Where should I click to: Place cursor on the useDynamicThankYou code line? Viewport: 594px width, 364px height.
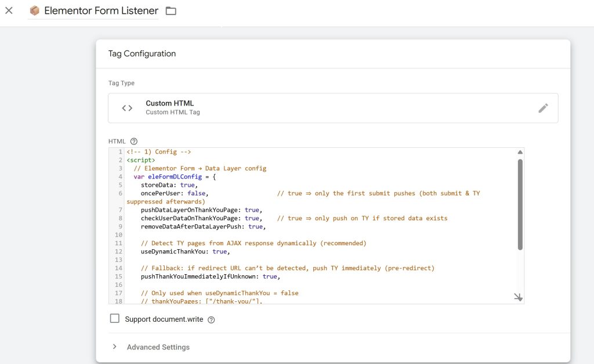pyautogui.click(x=185, y=252)
